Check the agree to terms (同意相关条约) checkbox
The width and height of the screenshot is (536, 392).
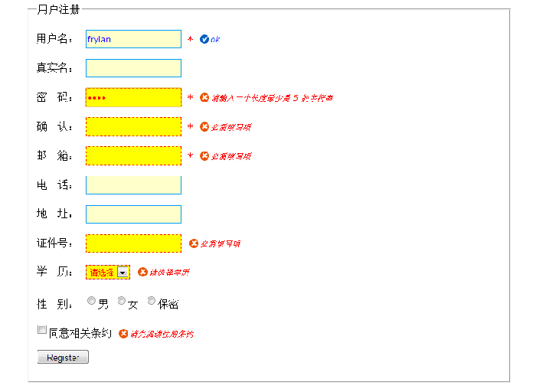tap(41, 329)
